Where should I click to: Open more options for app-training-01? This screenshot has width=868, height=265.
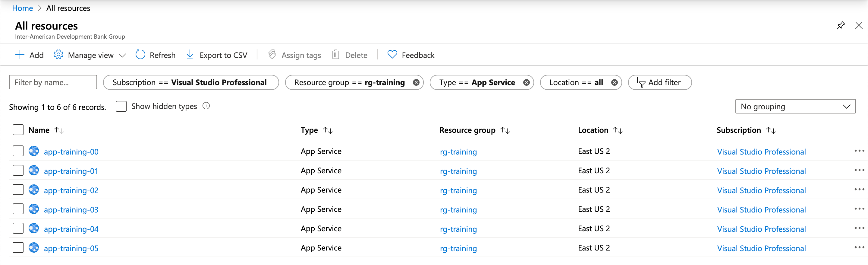coord(859,170)
